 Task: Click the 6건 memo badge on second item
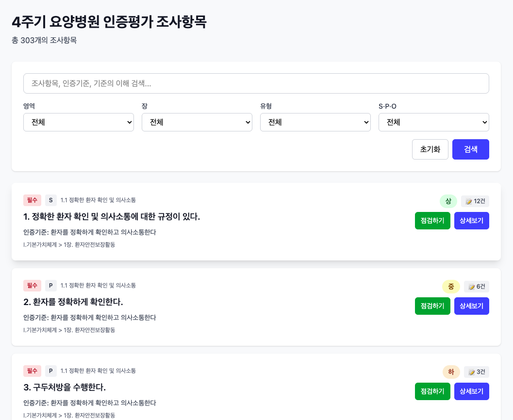click(476, 287)
